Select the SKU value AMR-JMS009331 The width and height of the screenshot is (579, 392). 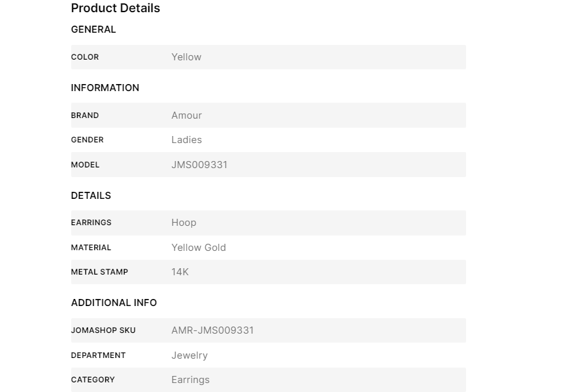point(212,330)
